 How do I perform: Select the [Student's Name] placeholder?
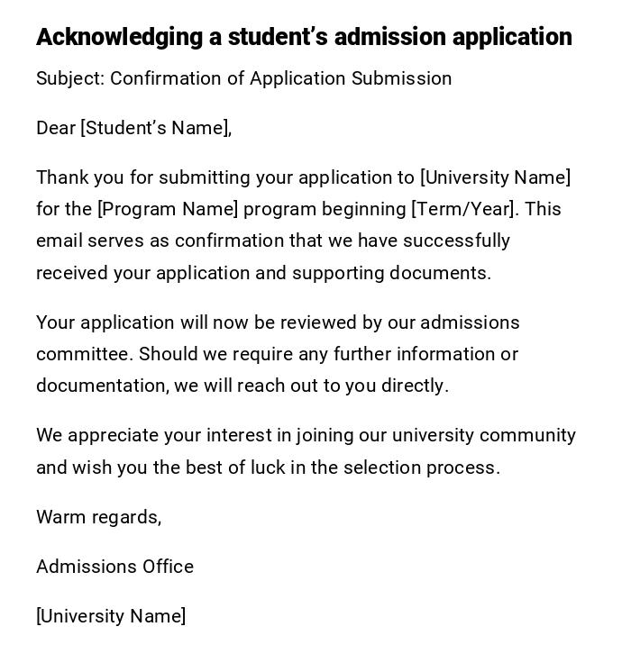click(156, 128)
